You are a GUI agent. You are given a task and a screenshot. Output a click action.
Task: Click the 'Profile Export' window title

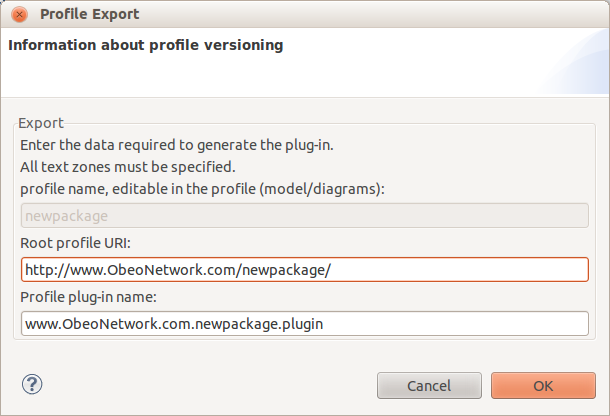tap(90, 14)
